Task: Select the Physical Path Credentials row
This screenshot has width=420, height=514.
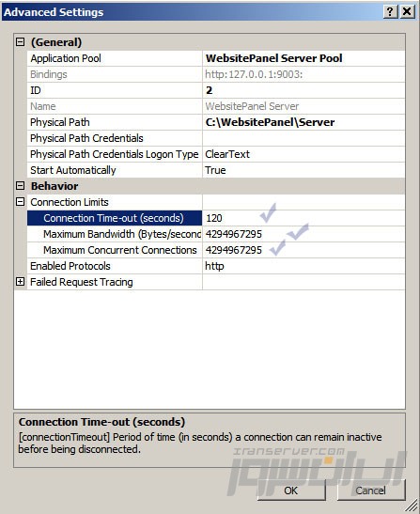Action: tap(216, 138)
